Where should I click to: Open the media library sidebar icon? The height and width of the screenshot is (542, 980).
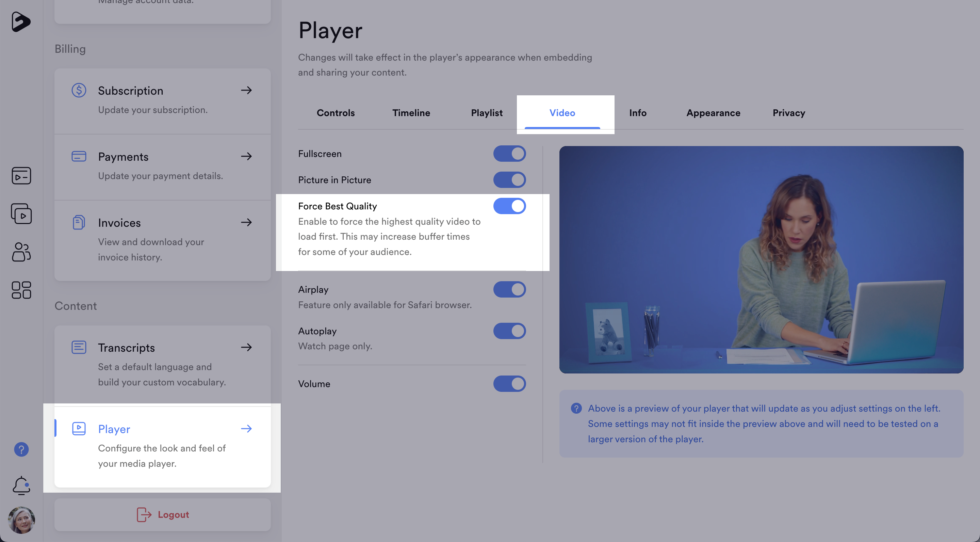pyautogui.click(x=21, y=175)
